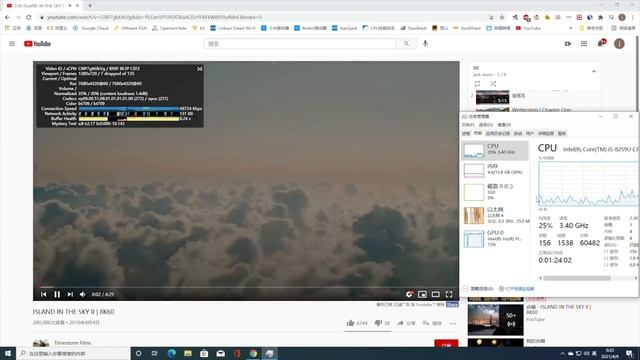Select playlist video with 5:13 duration
The width and height of the screenshot is (640, 360).
(x=493, y=97)
